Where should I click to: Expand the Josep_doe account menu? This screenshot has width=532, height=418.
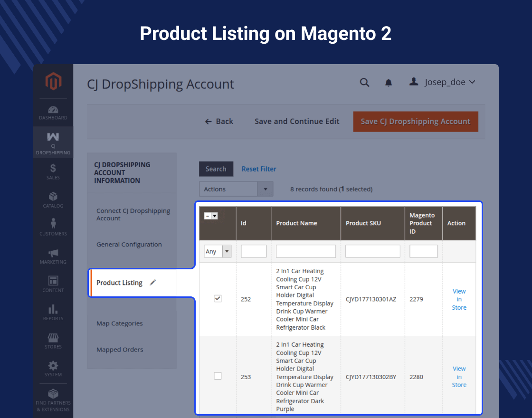(449, 82)
